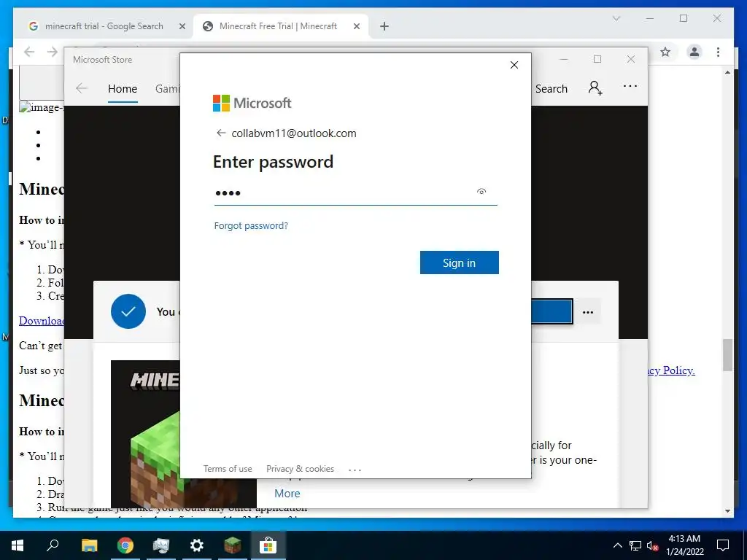Open a new Chrome tab

[384, 26]
